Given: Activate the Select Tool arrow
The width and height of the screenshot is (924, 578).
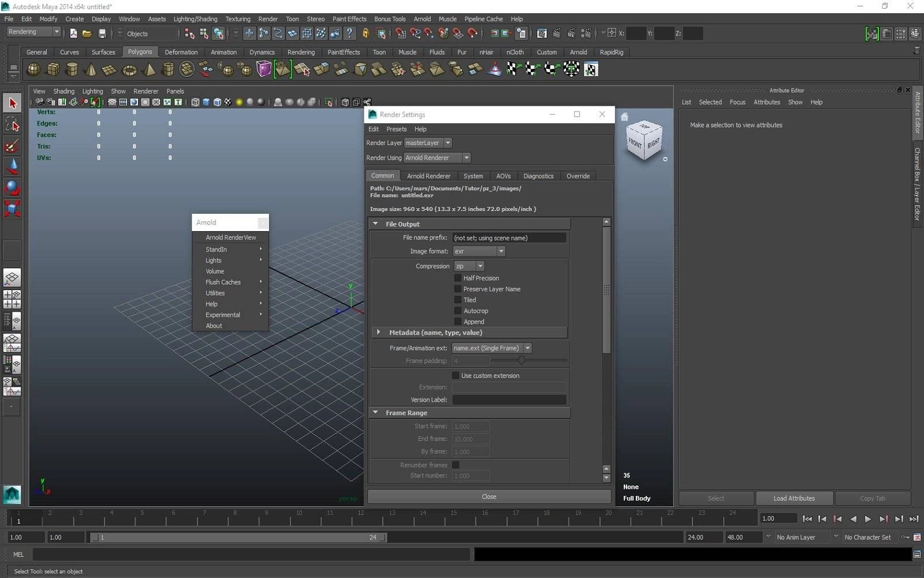Looking at the screenshot, I should pyautogui.click(x=12, y=103).
